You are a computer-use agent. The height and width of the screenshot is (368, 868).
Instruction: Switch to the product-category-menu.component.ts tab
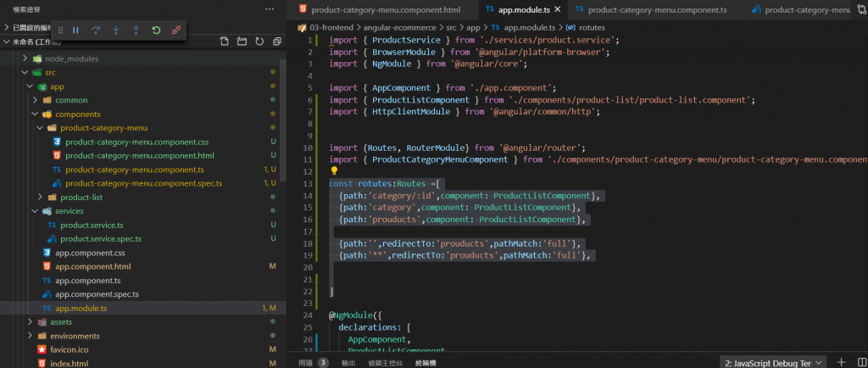tap(656, 10)
